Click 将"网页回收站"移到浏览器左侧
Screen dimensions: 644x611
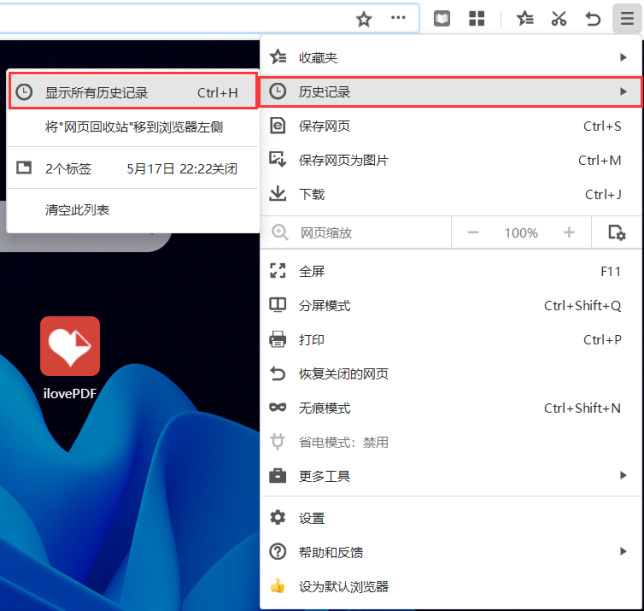(x=133, y=127)
